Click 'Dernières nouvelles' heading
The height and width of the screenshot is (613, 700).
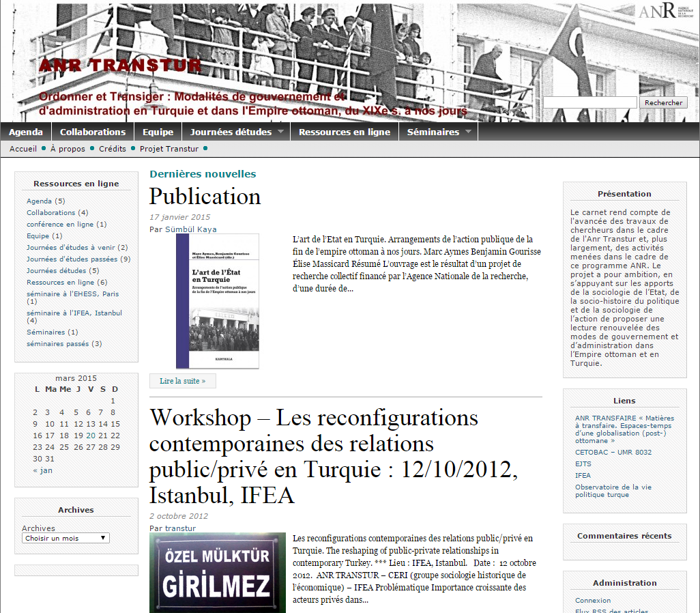point(203,174)
